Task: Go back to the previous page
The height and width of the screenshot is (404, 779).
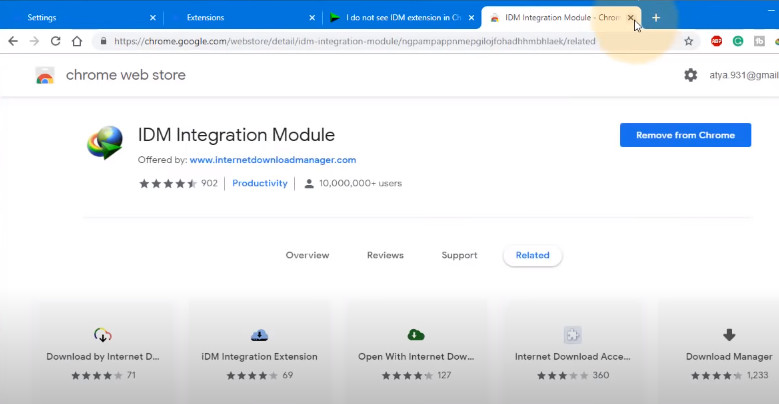Action: 13,41
